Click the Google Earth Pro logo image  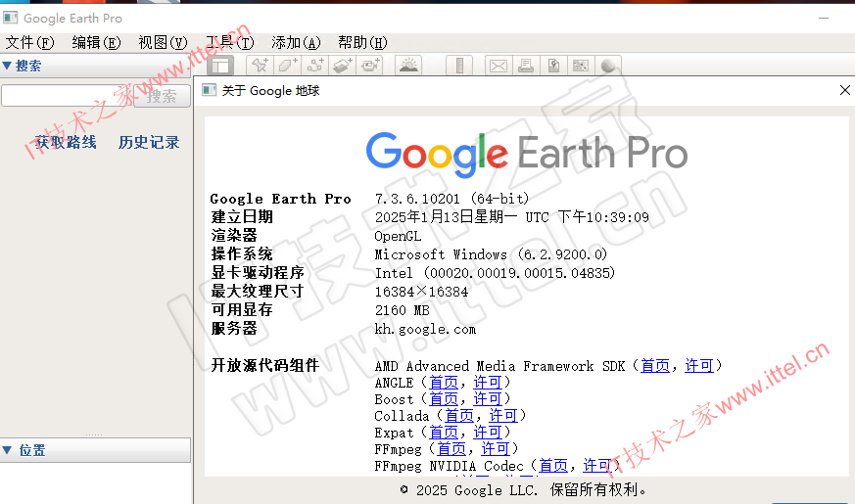click(527, 155)
